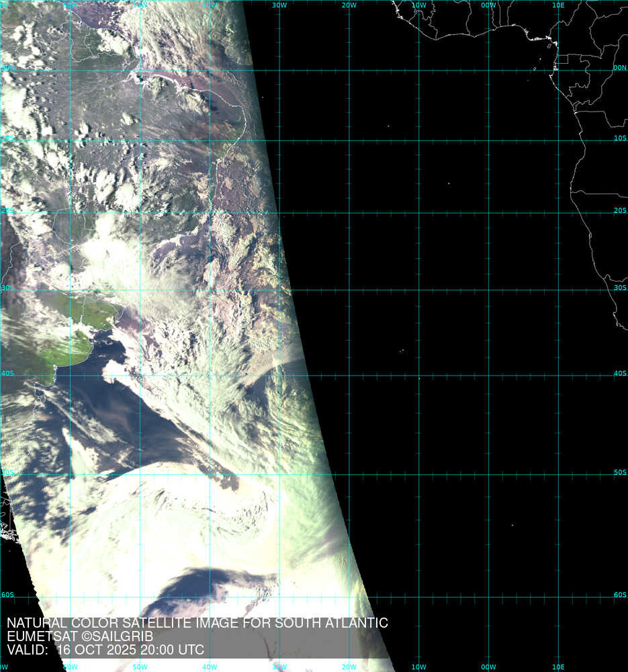Viewport: 628px width, 672px height.
Task: Click the '30S' latitude label on right edge
Action: [619, 288]
